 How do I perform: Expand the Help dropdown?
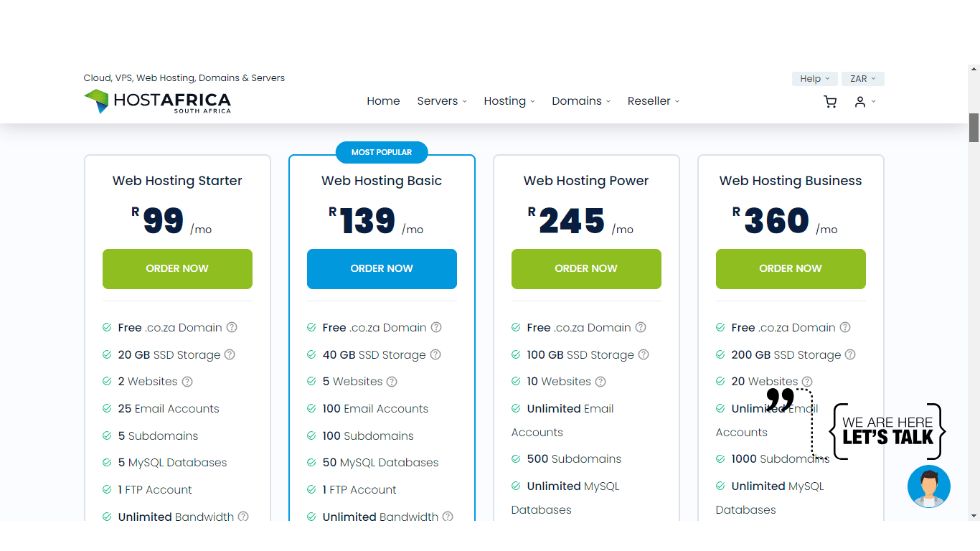(814, 79)
